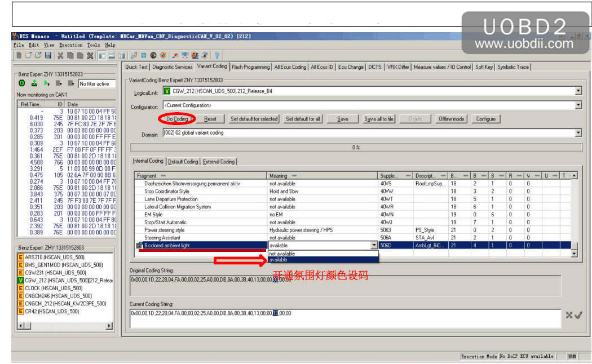Click the E icon next to ARS310
Screen dimensions: 592x364
click(21, 258)
